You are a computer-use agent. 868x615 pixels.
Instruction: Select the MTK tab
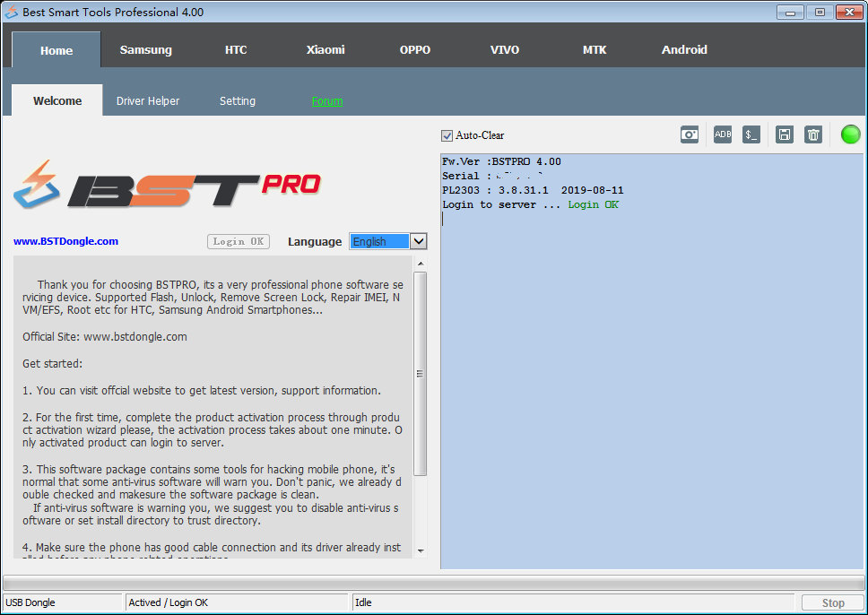point(595,50)
